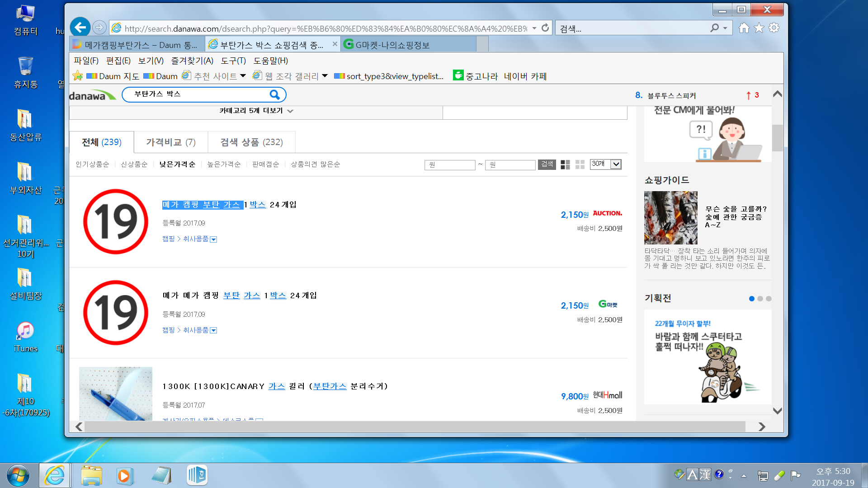Viewport: 868px width, 488px height.
Task: Open the CANARY 가스 킬러 product thumbnail
Action: tap(116, 394)
